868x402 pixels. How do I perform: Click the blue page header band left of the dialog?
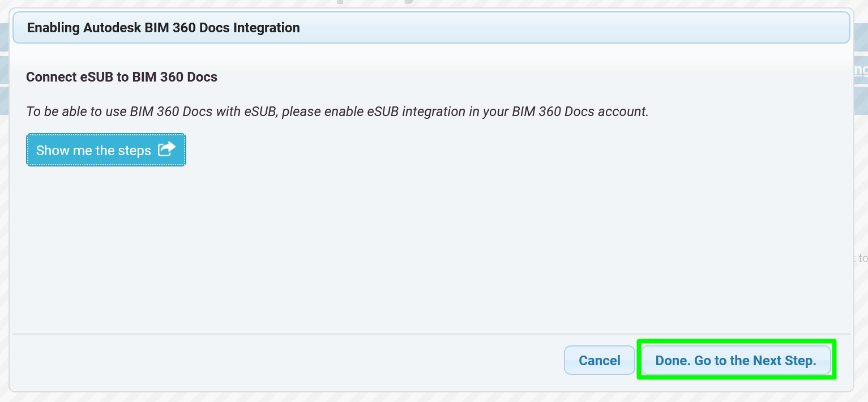pyautogui.click(x=3, y=37)
